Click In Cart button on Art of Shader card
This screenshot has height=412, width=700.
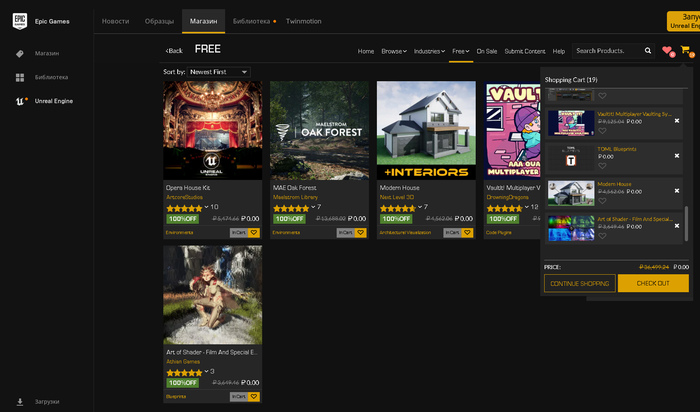click(x=239, y=396)
